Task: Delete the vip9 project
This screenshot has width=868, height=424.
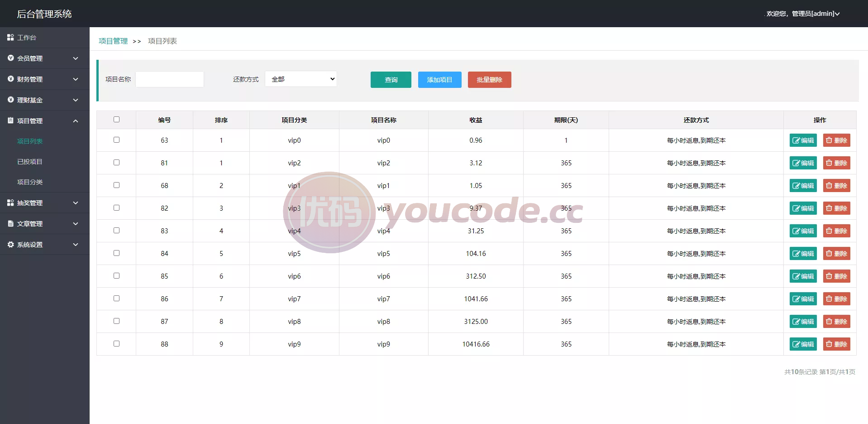Action: (x=836, y=344)
